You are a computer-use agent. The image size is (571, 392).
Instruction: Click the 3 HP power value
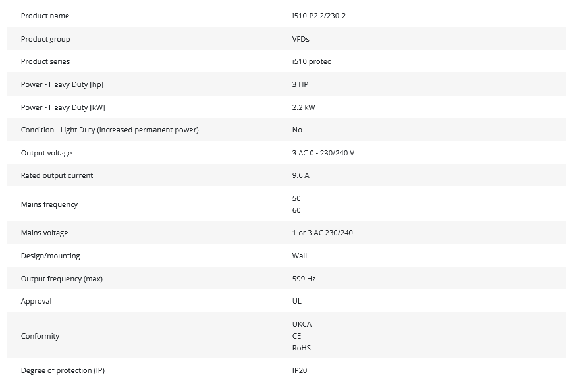(x=300, y=84)
